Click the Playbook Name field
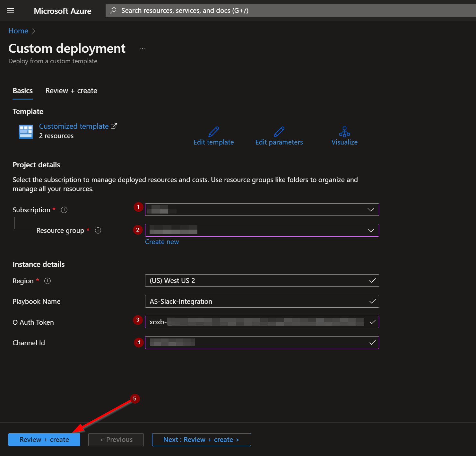Image resolution: width=476 pixels, height=456 pixels. 262,301
